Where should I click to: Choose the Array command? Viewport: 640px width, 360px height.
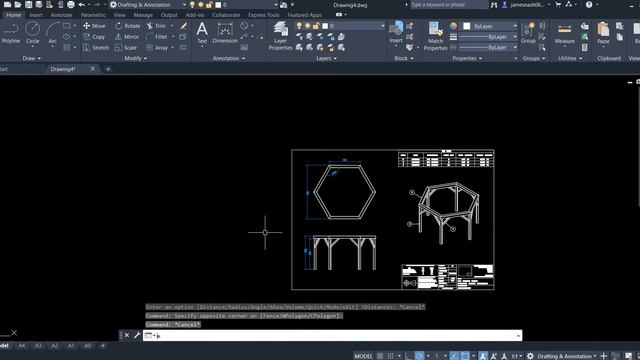pos(157,48)
